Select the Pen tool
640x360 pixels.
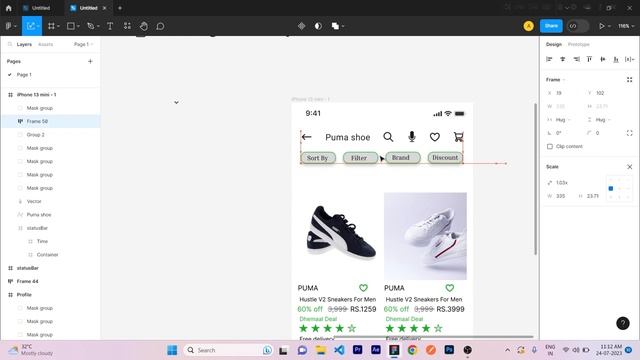[x=90, y=26]
